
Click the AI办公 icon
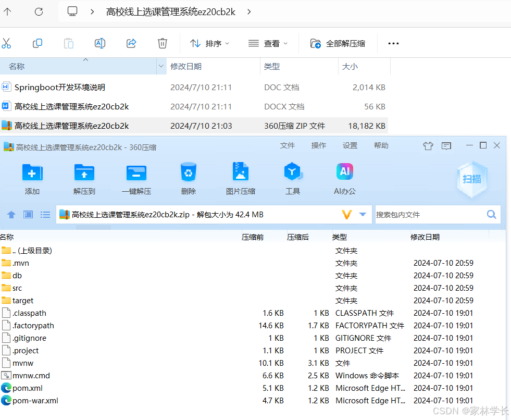point(345,179)
